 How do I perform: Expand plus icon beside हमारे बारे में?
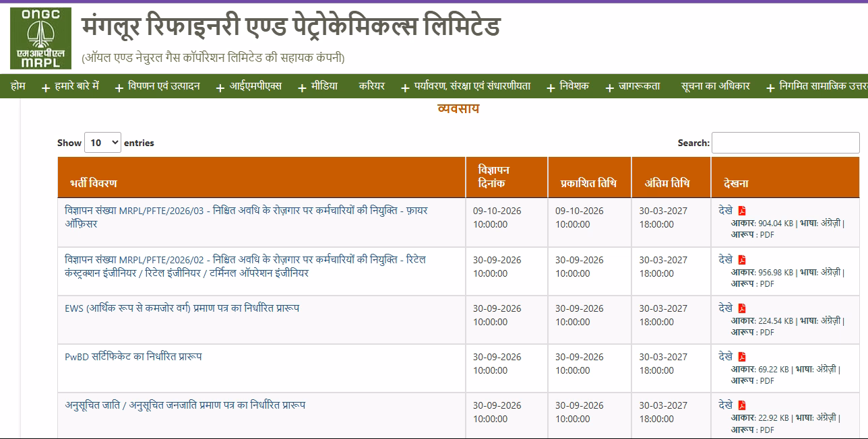coord(46,88)
